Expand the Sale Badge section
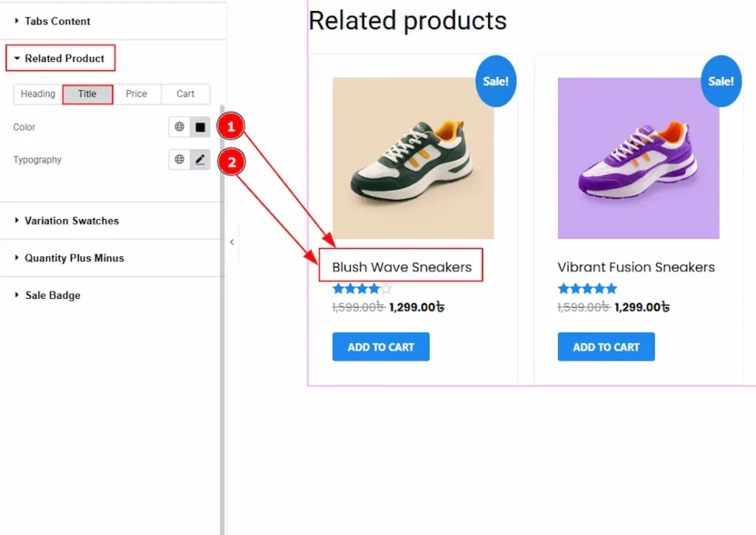 (x=52, y=295)
